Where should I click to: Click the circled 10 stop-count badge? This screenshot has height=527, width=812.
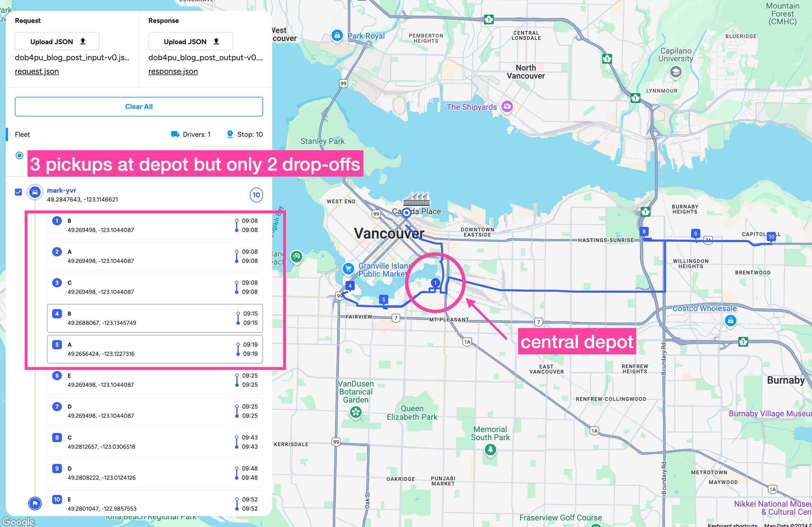(257, 195)
